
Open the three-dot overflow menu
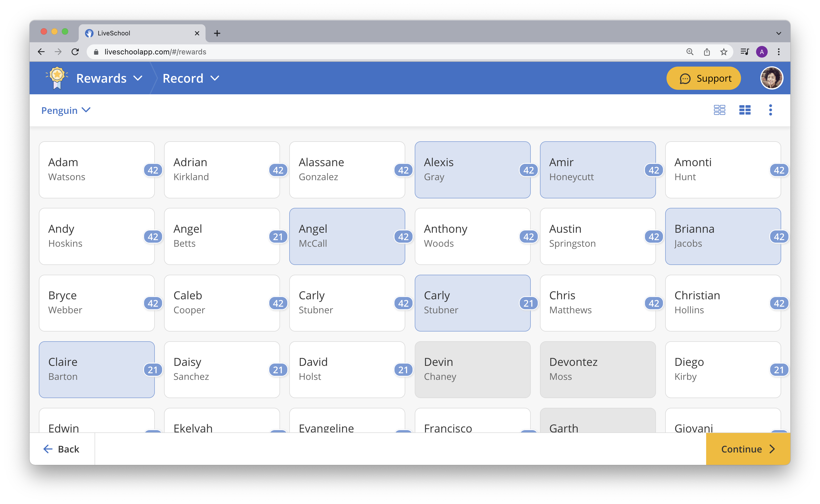(x=770, y=110)
